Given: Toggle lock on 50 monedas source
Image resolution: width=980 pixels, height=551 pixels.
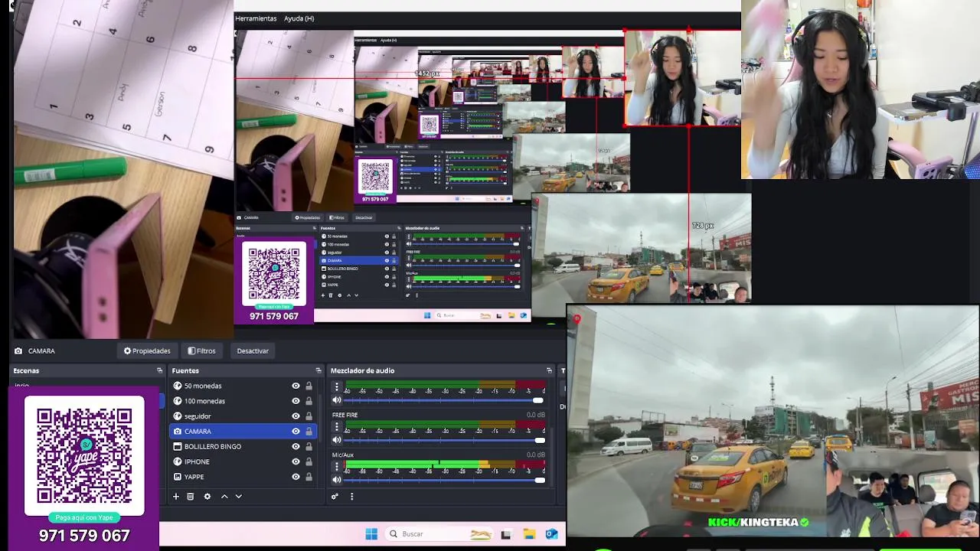Looking at the screenshot, I should 309,386.
